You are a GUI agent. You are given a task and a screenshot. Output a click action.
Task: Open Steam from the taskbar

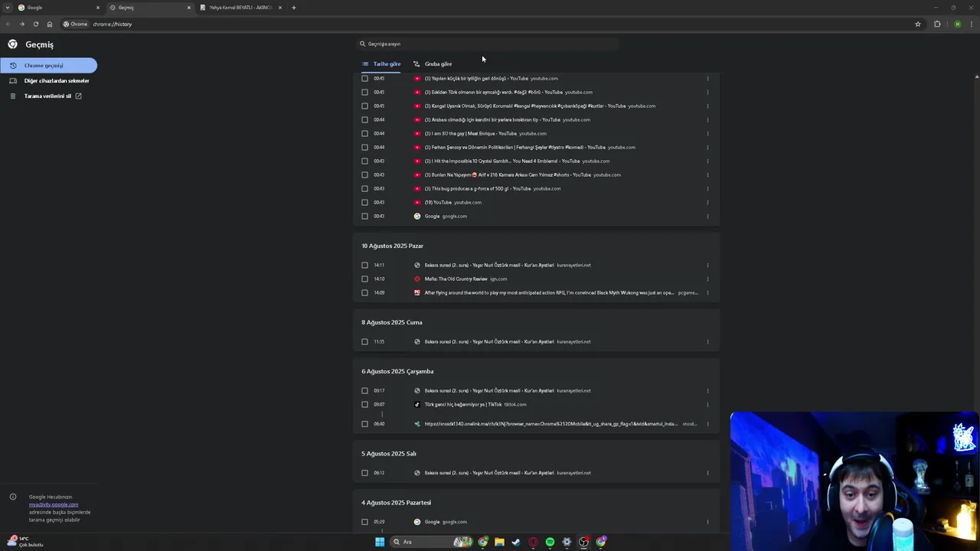(516, 542)
